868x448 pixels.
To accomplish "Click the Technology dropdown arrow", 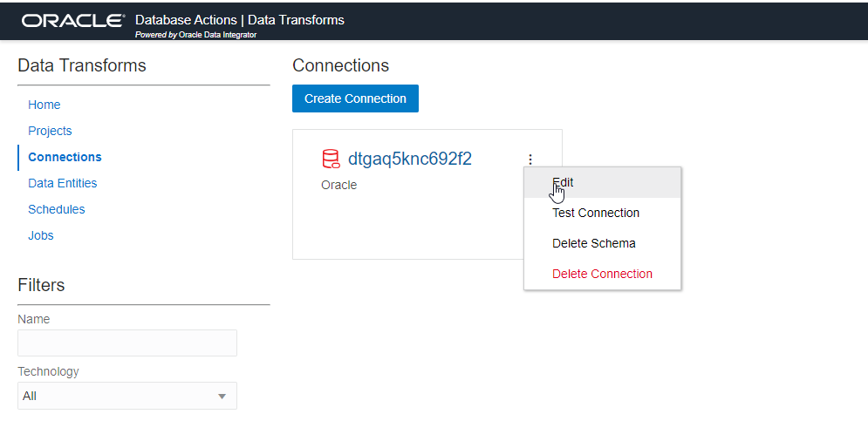I will pyautogui.click(x=222, y=397).
